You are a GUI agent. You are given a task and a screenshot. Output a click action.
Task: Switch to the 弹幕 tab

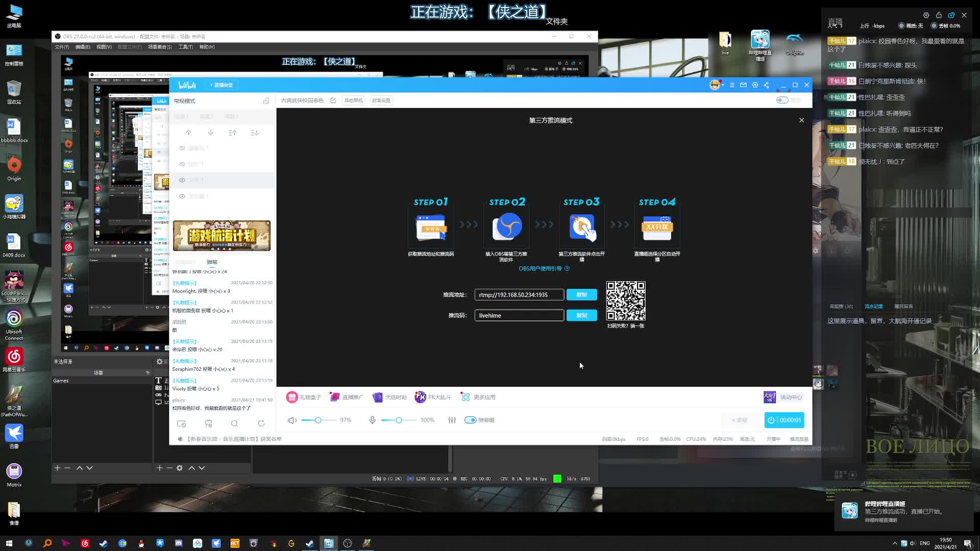(x=212, y=262)
